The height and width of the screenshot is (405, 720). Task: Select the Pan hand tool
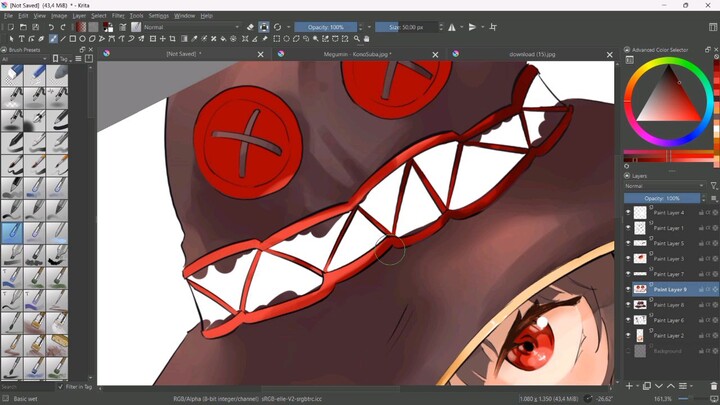pyautogui.click(x=366, y=39)
